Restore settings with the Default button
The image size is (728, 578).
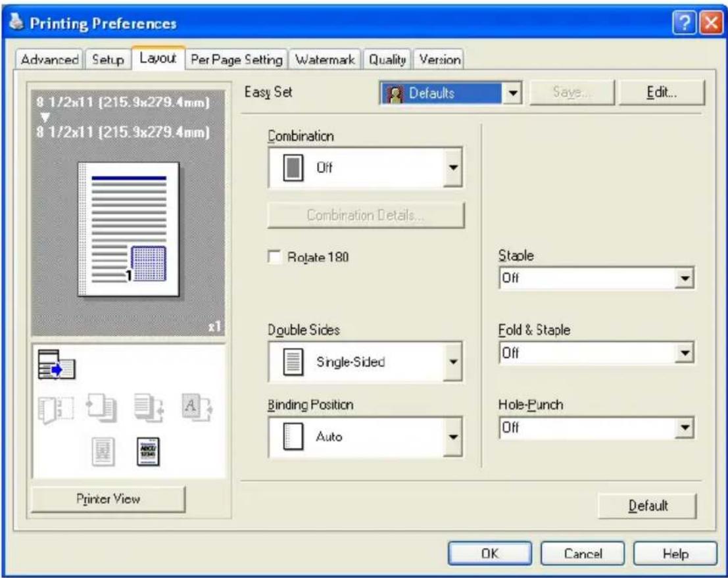tap(648, 506)
